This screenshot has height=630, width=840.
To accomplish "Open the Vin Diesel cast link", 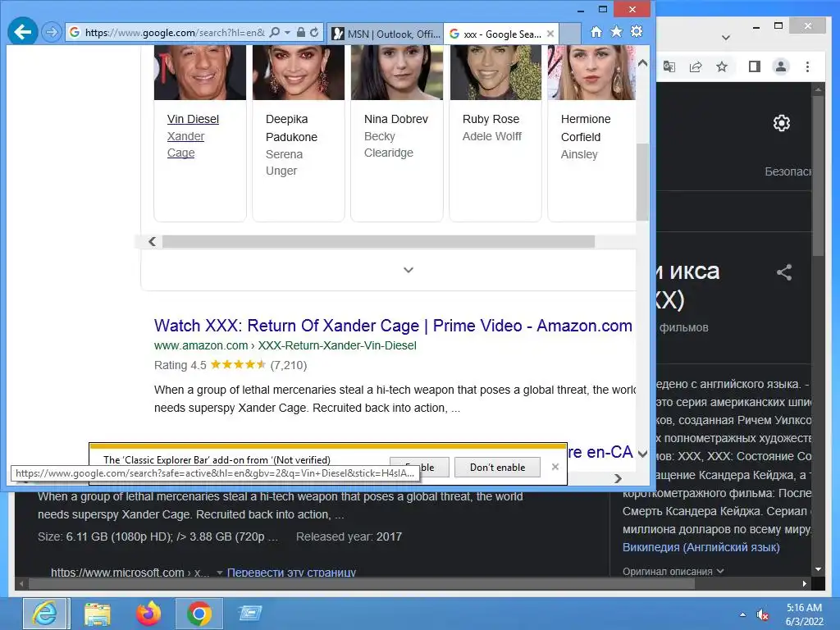I will (x=193, y=119).
